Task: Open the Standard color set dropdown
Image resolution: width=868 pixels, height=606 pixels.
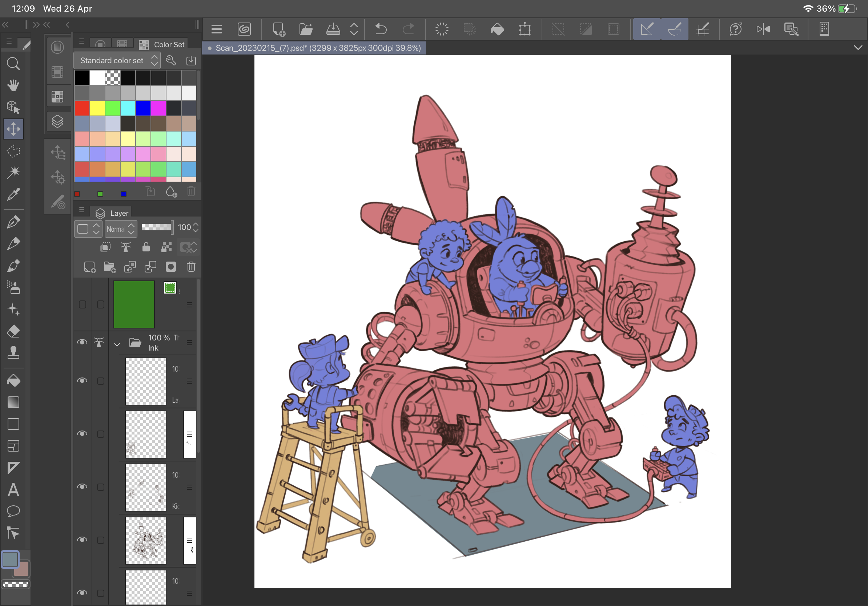Action: (117, 60)
